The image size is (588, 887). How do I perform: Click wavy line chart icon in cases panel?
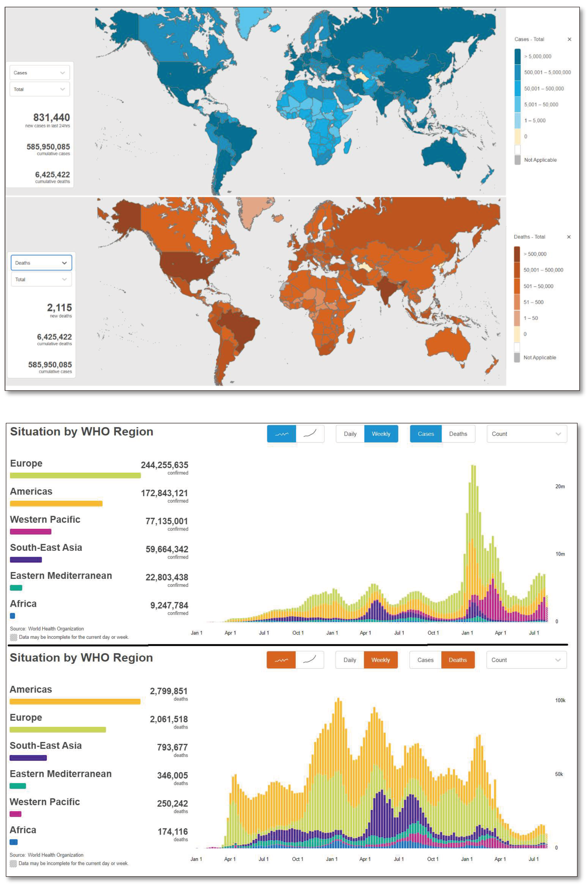(281, 434)
